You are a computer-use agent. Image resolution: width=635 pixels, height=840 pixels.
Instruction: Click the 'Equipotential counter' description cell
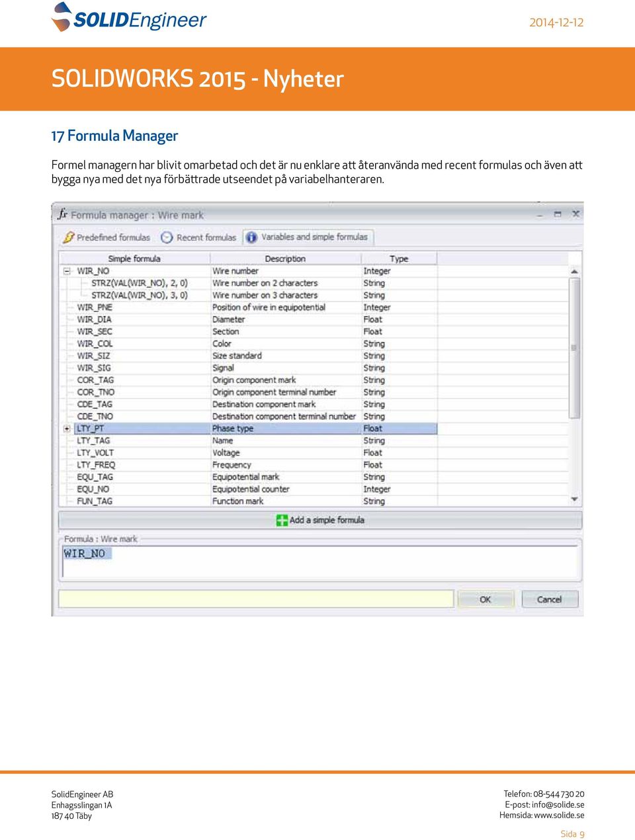pyautogui.click(x=251, y=489)
